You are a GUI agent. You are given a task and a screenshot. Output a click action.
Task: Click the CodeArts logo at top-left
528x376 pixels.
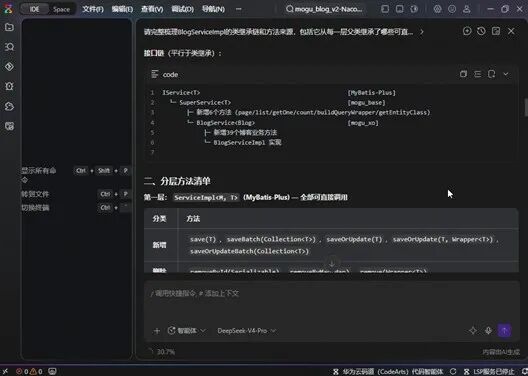pyautogui.click(x=8, y=9)
